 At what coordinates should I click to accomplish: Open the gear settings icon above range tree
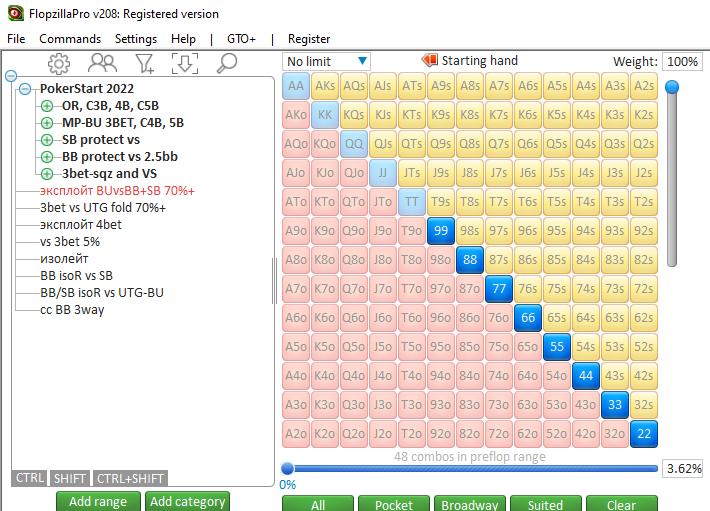59,63
